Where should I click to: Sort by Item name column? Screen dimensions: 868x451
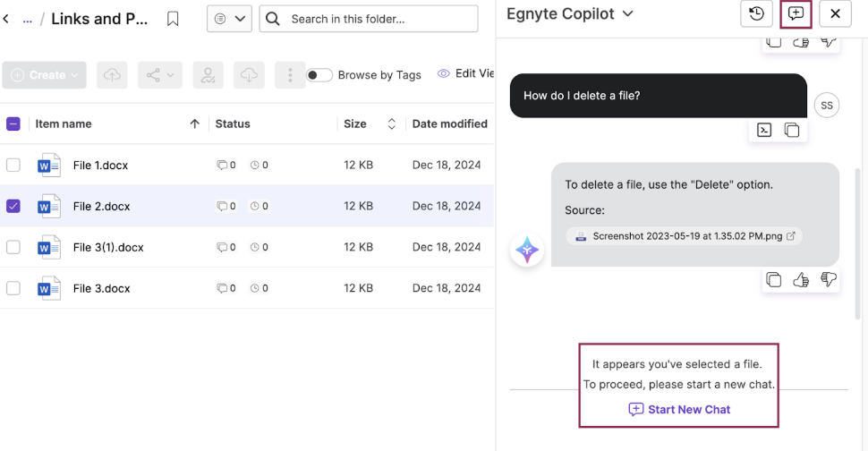click(64, 124)
